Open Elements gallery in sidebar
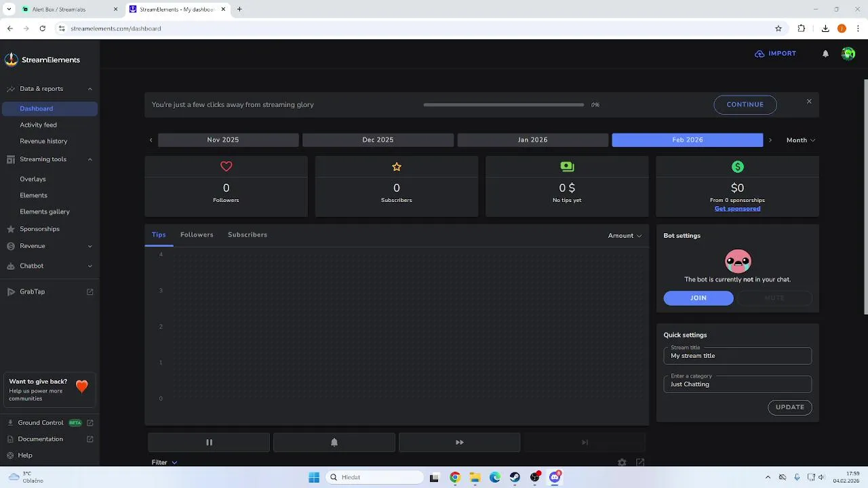868x488 pixels. tap(45, 211)
